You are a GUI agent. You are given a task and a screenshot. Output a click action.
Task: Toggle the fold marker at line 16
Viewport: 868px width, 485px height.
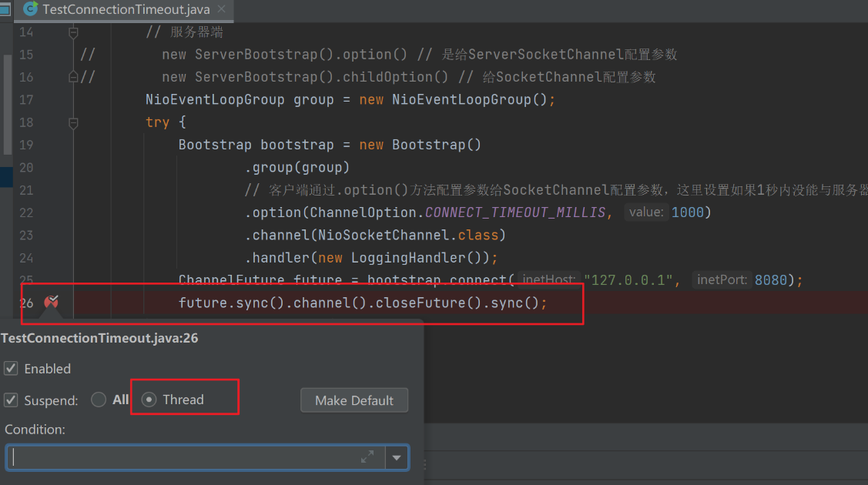coord(74,77)
